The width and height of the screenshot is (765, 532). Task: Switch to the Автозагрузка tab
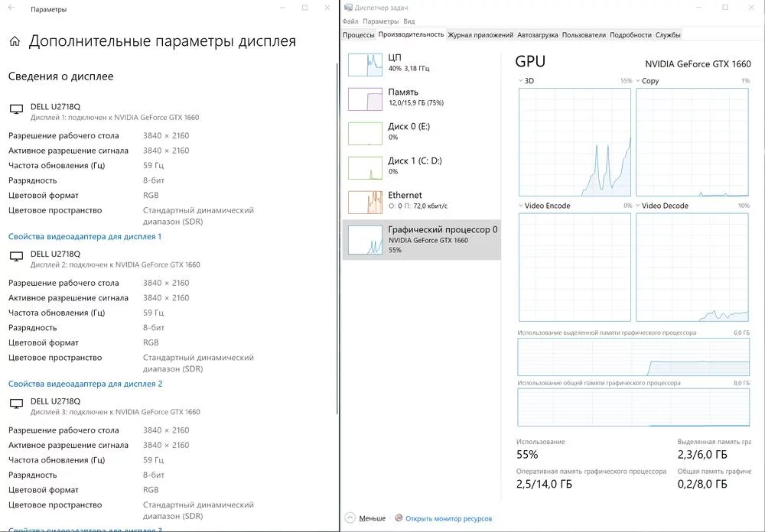tap(537, 35)
